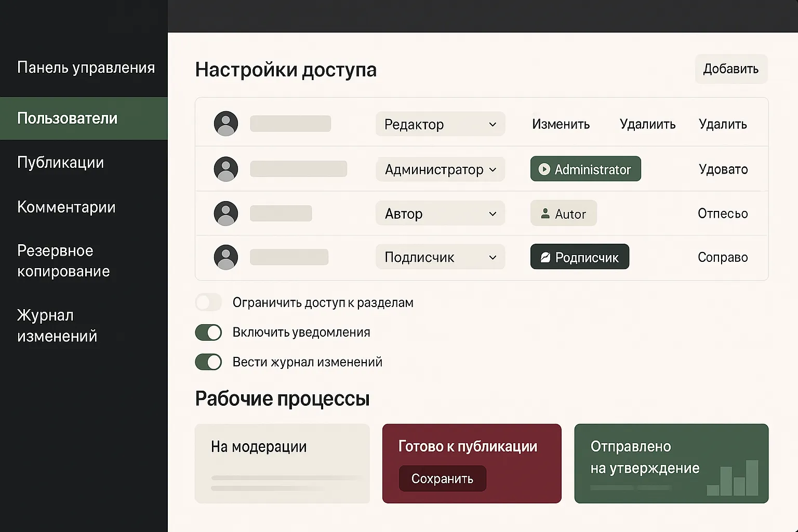Click the Отпесьо link
798x532 pixels.
[x=723, y=214]
